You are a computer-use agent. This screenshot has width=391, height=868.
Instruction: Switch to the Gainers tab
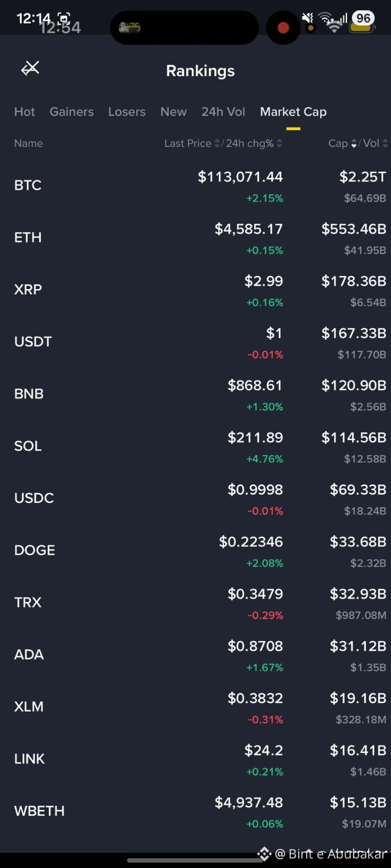72,112
